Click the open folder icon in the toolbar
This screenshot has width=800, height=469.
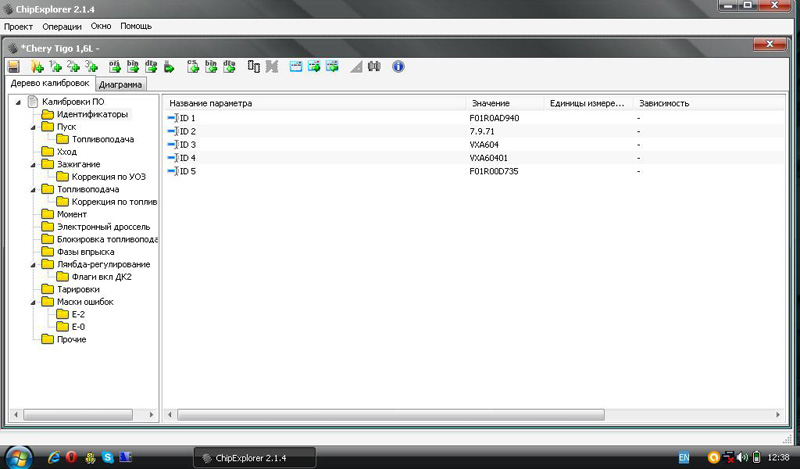point(38,67)
